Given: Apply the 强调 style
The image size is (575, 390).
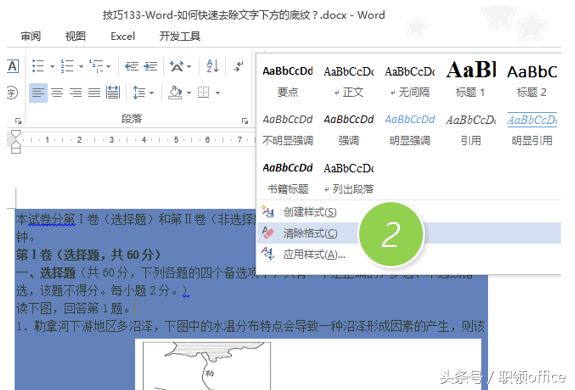Looking at the screenshot, I should click(x=349, y=129).
